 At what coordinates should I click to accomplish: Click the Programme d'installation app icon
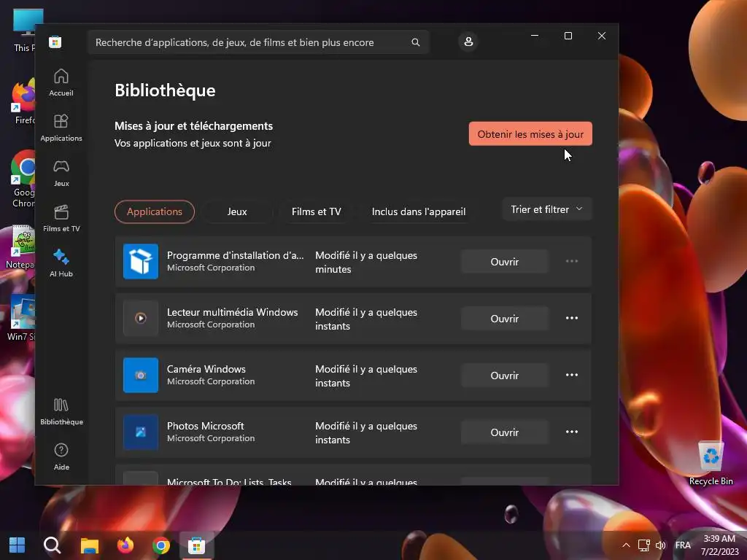point(141,262)
